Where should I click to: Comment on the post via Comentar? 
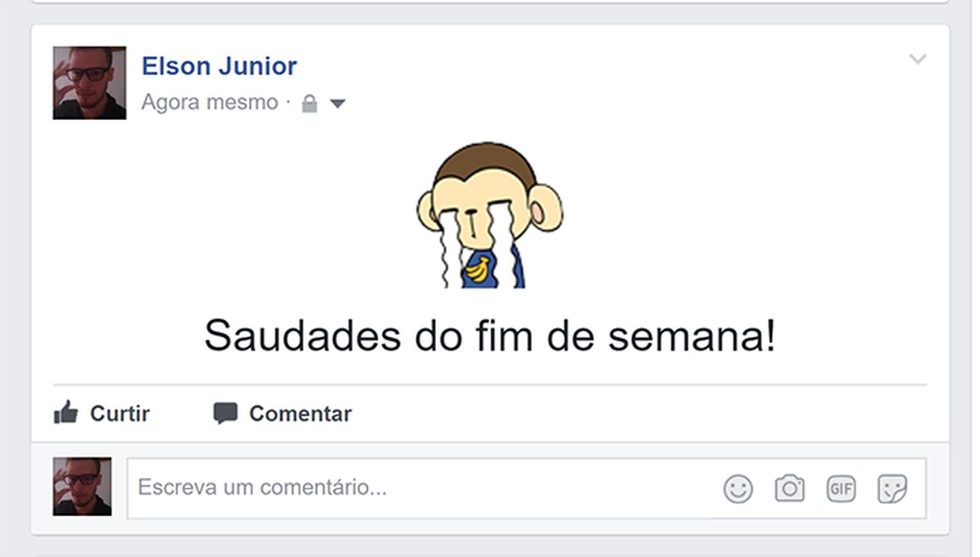298,412
